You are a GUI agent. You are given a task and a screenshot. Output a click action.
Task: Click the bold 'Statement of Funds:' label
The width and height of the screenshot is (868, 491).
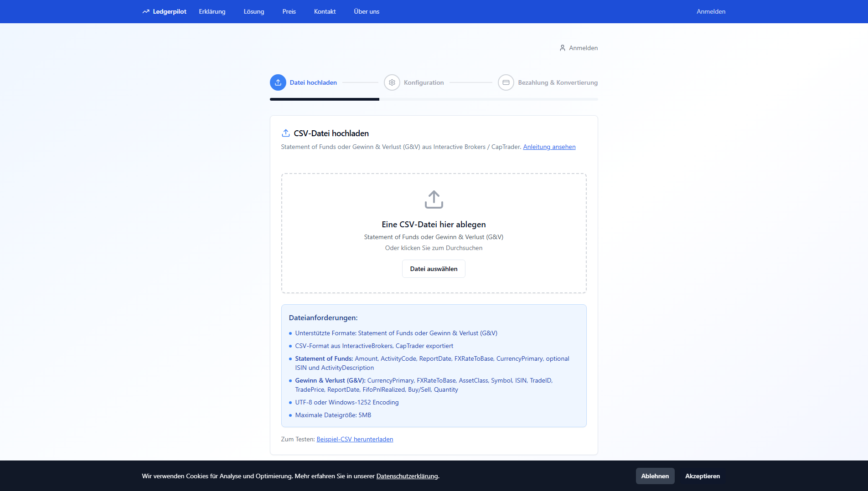tap(324, 358)
